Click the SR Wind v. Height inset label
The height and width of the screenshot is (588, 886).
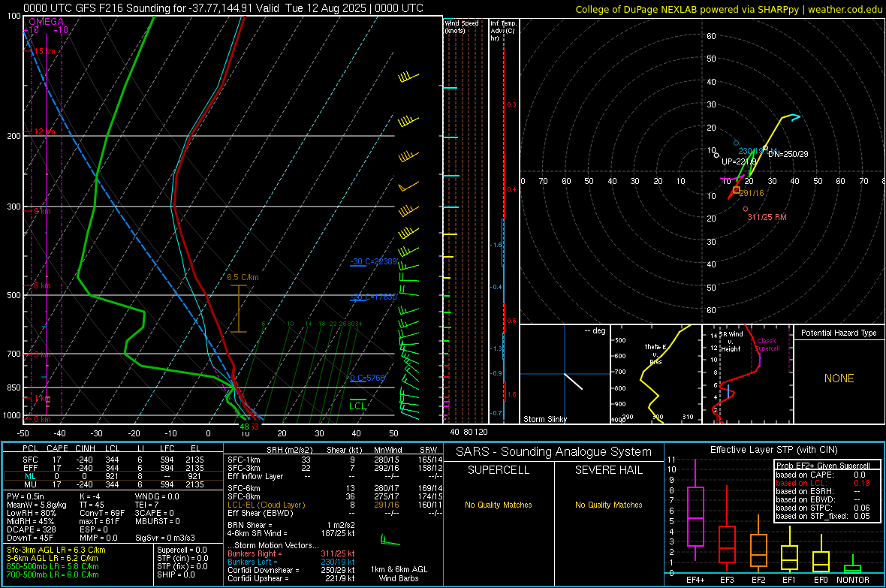coord(731,342)
